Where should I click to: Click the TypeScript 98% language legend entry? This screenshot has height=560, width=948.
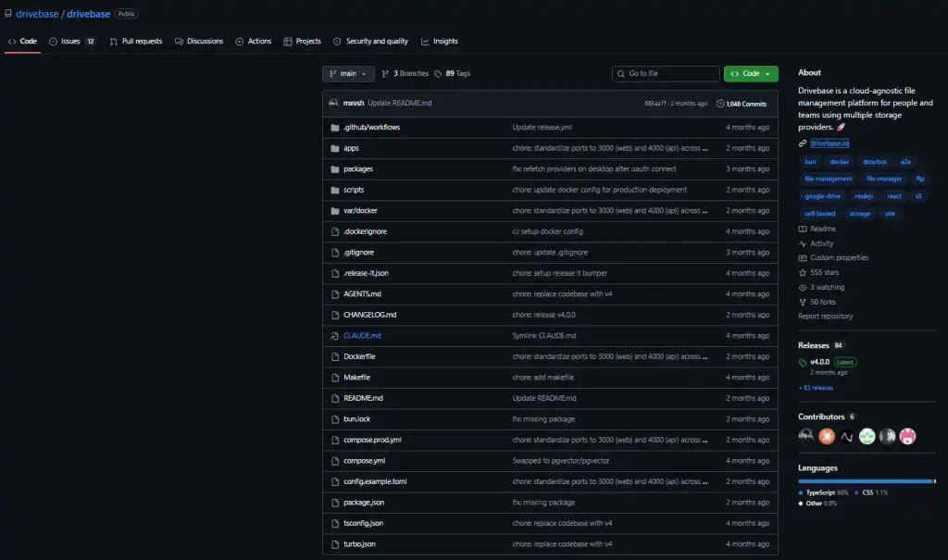[x=823, y=492]
